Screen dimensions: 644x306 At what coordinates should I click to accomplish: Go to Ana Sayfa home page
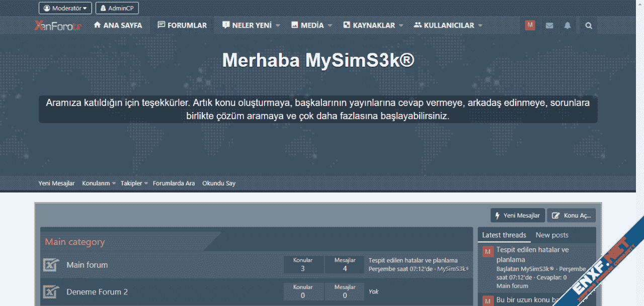[x=118, y=26]
